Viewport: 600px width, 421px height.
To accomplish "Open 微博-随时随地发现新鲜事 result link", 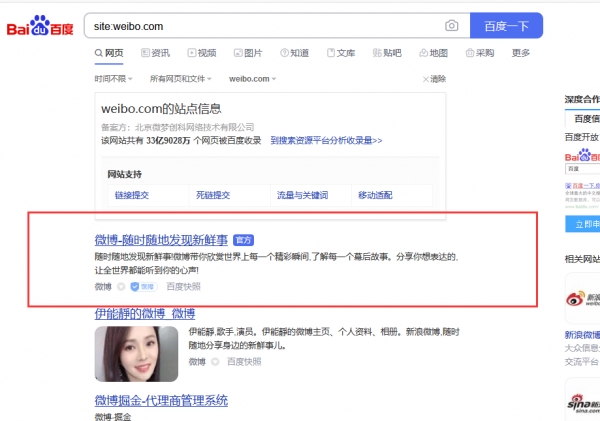I will (x=161, y=240).
